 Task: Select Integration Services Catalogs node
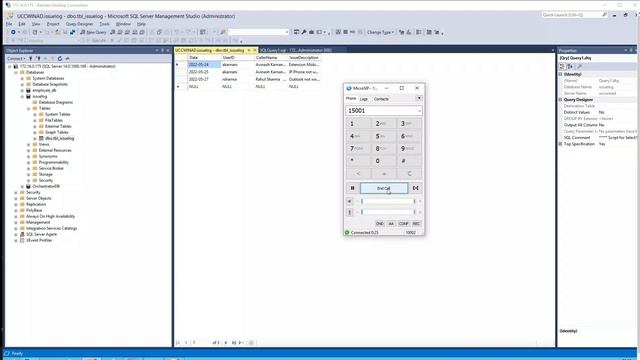(51, 228)
